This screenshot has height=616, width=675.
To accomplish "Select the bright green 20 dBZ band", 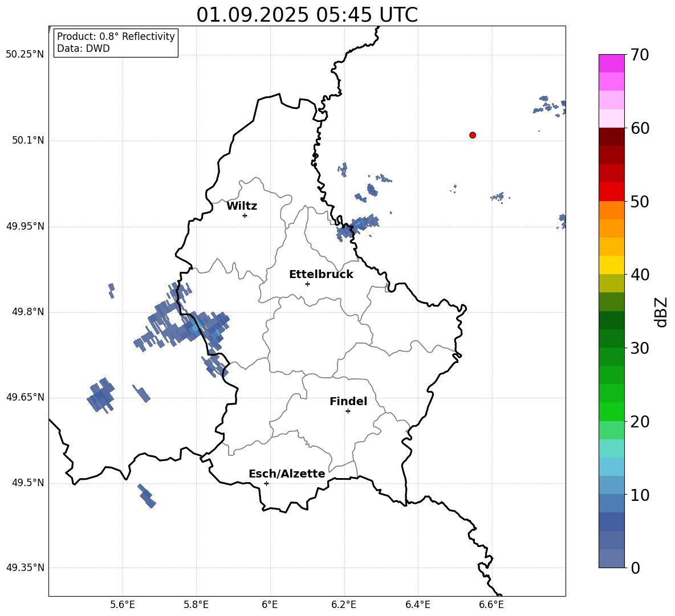I will click(612, 411).
